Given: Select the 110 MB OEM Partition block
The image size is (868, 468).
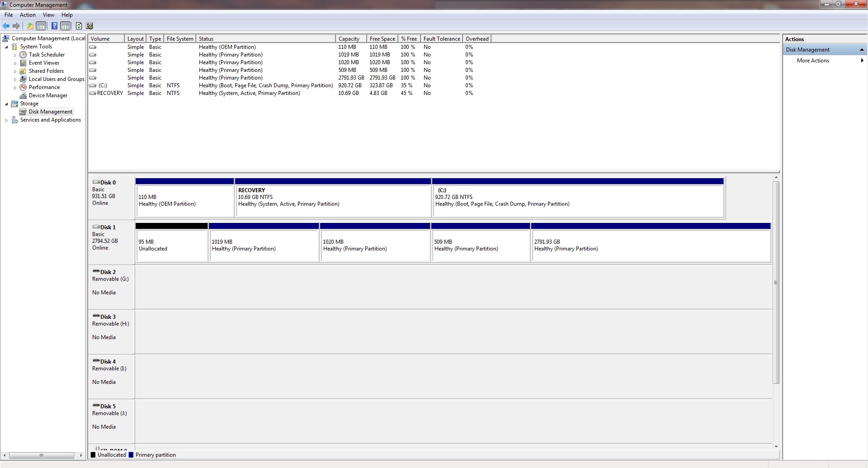Looking at the screenshot, I should pyautogui.click(x=184, y=198).
